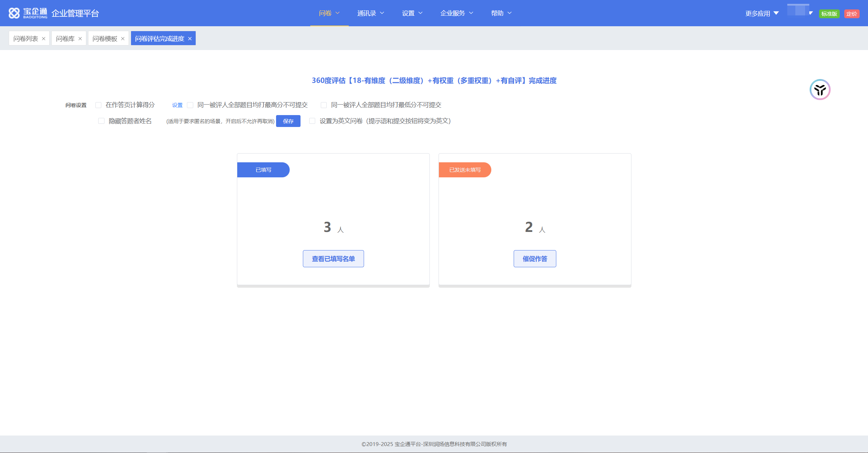Screen dimensions: 868x453
Task: Close the 问卷评估完成进度 tab
Action: coord(190,39)
